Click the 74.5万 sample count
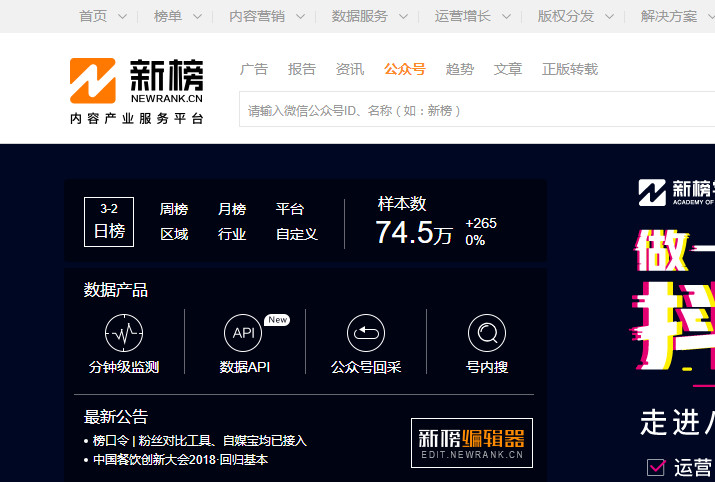This screenshot has height=482, width=715. click(414, 232)
